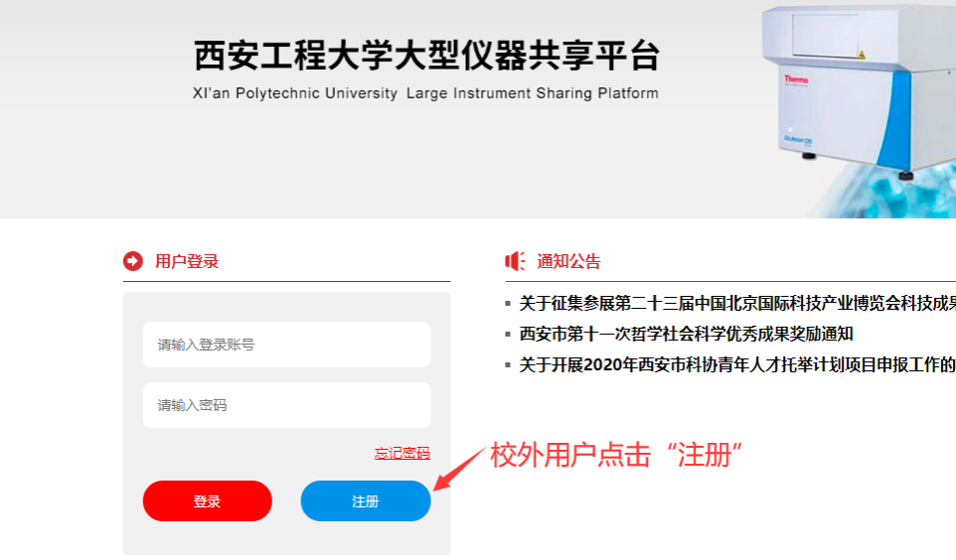Click the 通知公告 section heading
The height and width of the screenshot is (560, 956).
pyautogui.click(x=568, y=262)
